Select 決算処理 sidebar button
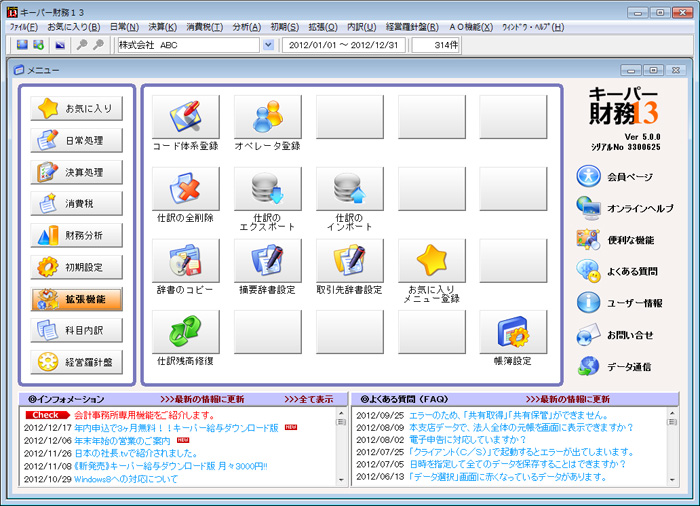Image resolution: width=700 pixels, height=506 pixels. 76,172
